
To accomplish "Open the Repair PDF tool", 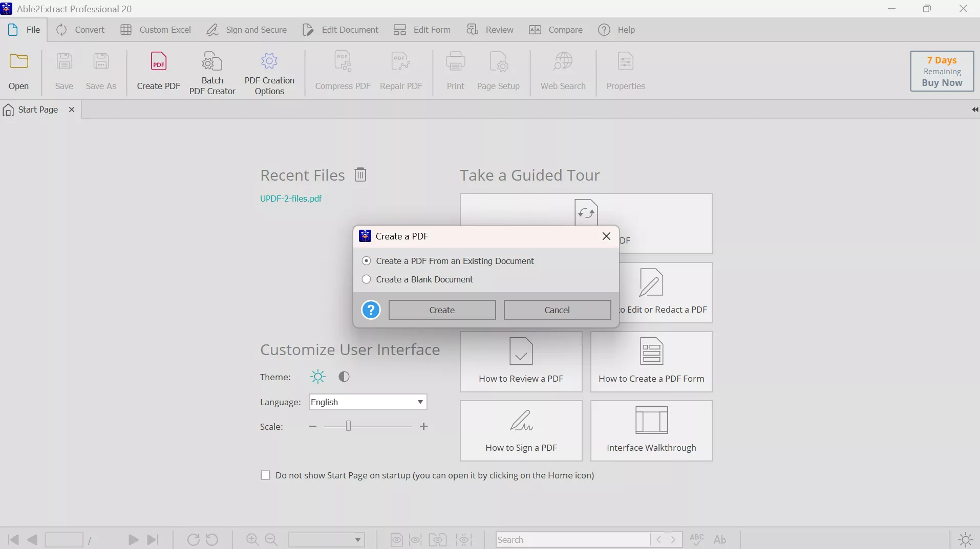I will point(401,72).
